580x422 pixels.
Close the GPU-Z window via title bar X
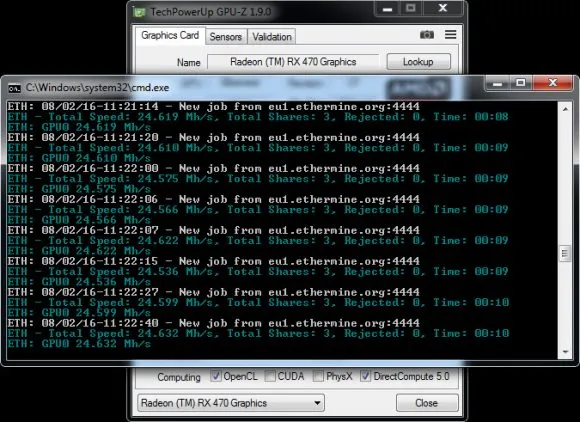click(443, 9)
